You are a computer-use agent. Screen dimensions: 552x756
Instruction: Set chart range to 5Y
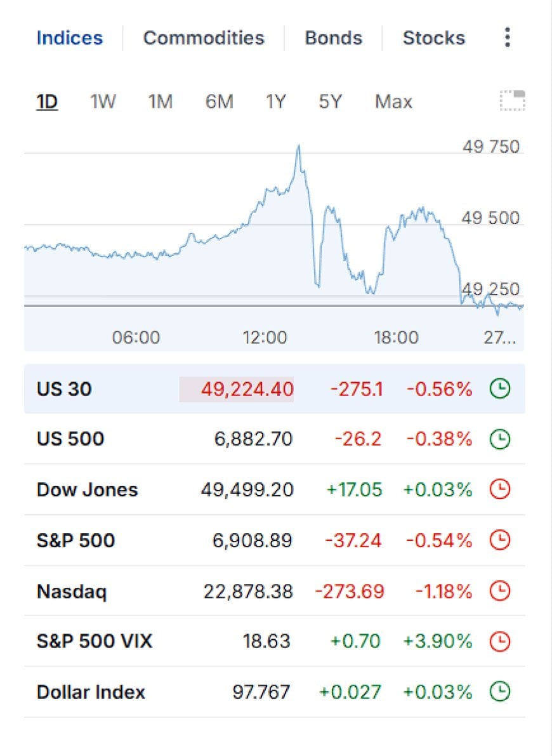click(x=330, y=102)
